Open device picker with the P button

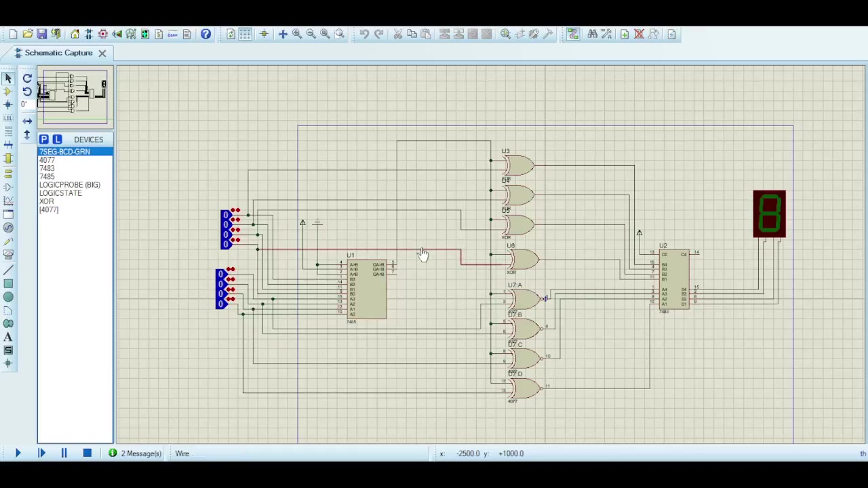tap(44, 140)
